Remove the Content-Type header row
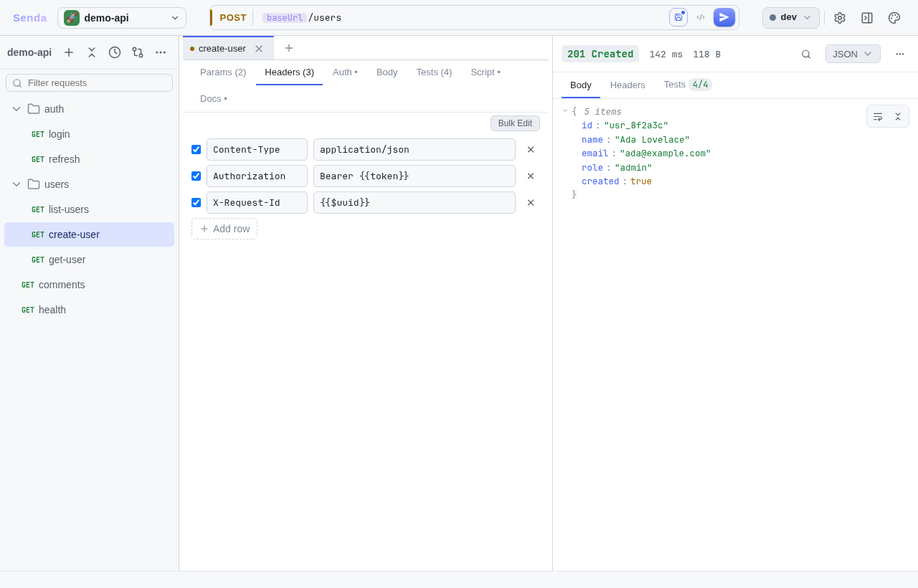Screen dimensions: 918x588 click(x=531, y=150)
